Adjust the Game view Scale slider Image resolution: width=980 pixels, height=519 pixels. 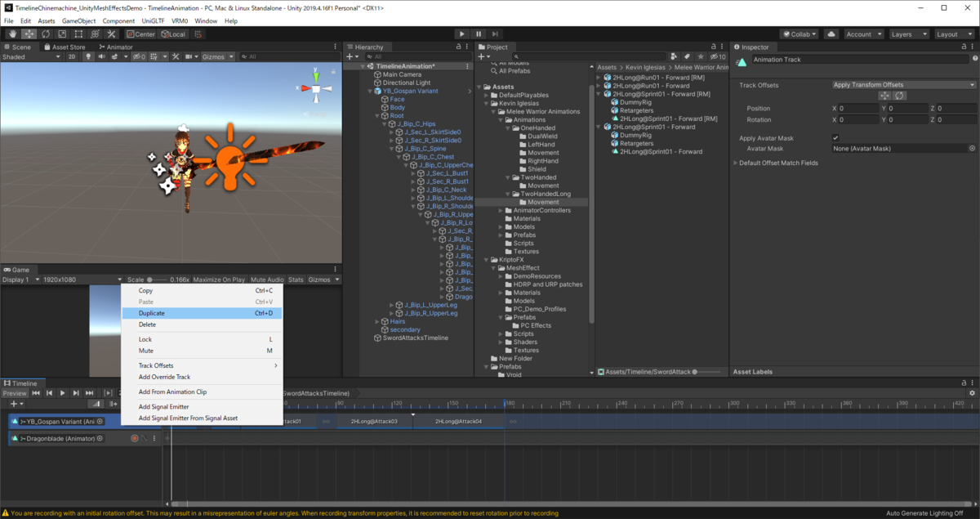click(x=157, y=280)
